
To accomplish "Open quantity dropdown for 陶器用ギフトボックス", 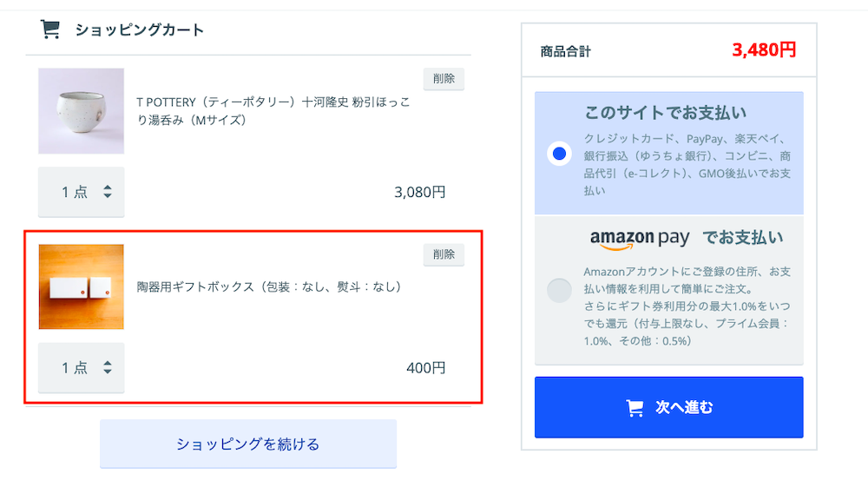I will (82, 367).
